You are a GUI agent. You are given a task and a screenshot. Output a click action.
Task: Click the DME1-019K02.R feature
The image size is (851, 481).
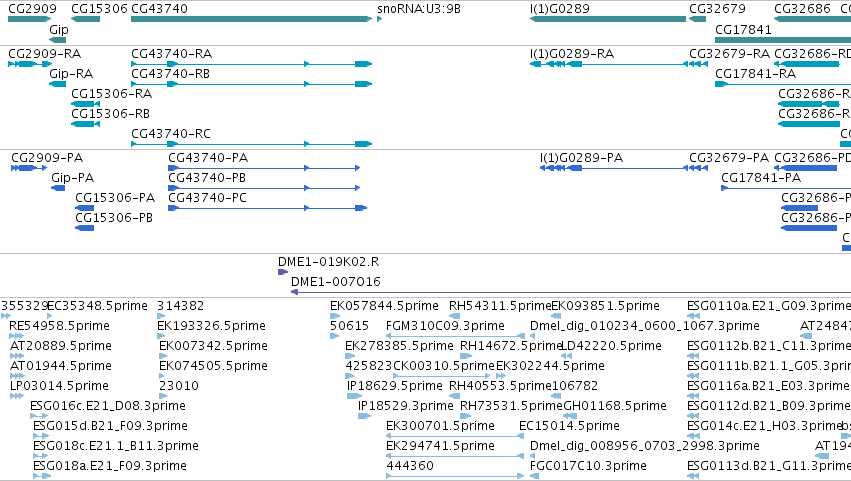click(x=283, y=272)
